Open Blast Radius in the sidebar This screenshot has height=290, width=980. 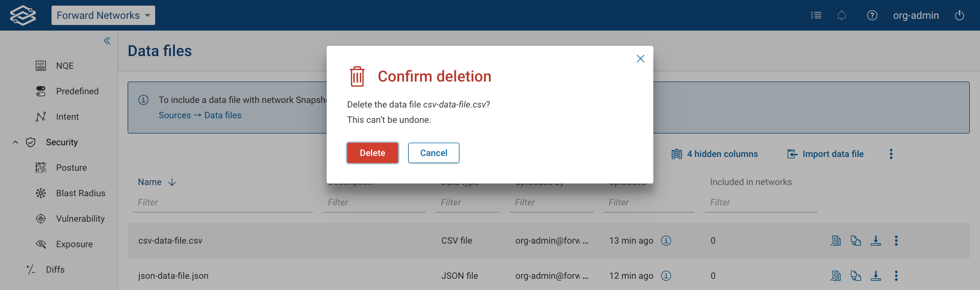pos(81,193)
